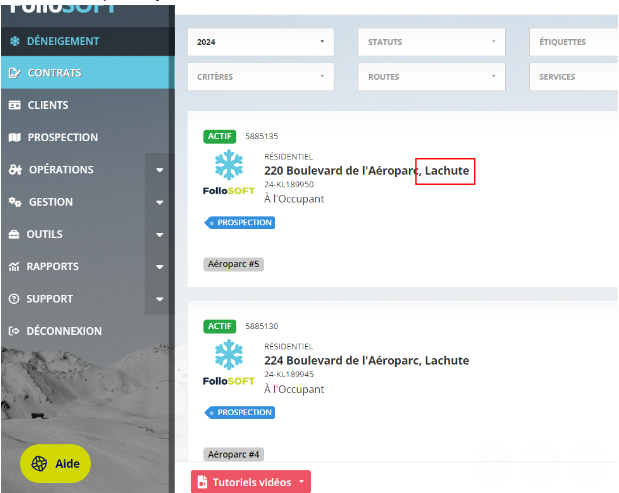
Task: Open the STATUTS filter dropdown
Action: (x=431, y=42)
